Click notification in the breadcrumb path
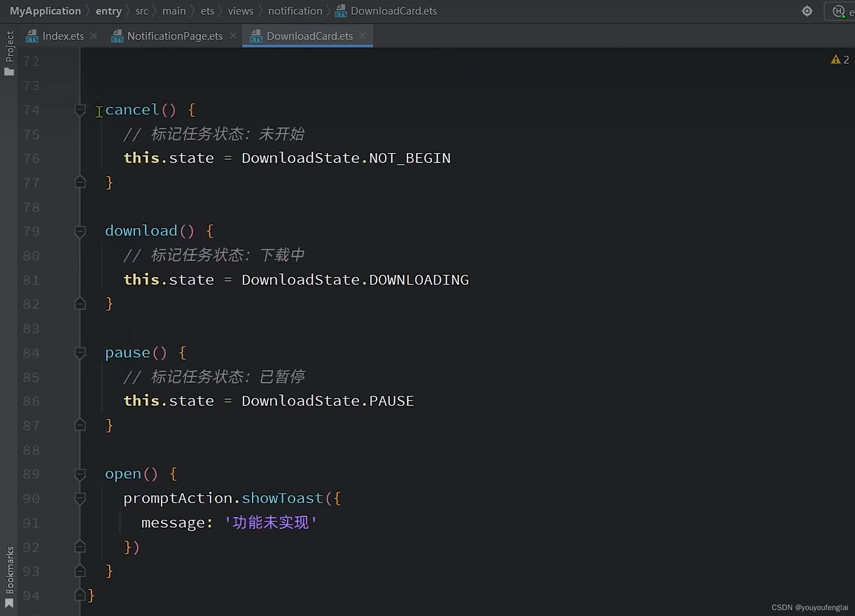 [295, 11]
